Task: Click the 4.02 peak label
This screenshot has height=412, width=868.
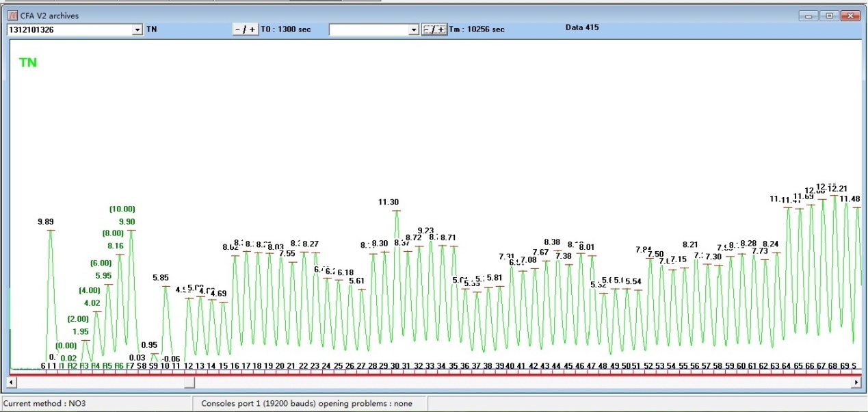Action: pyautogui.click(x=92, y=303)
